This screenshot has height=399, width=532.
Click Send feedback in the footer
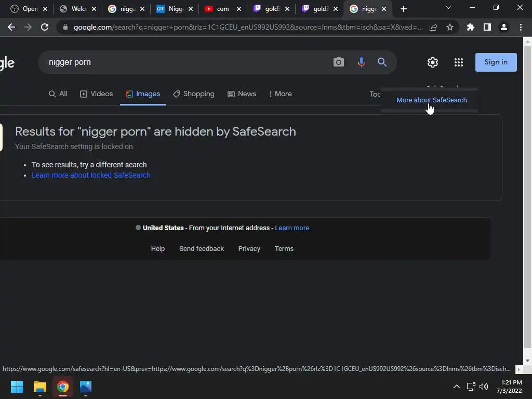(202, 249)
